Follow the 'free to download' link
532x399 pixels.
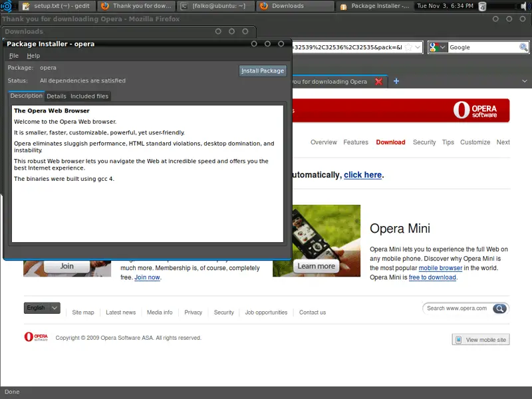(432, 277)
